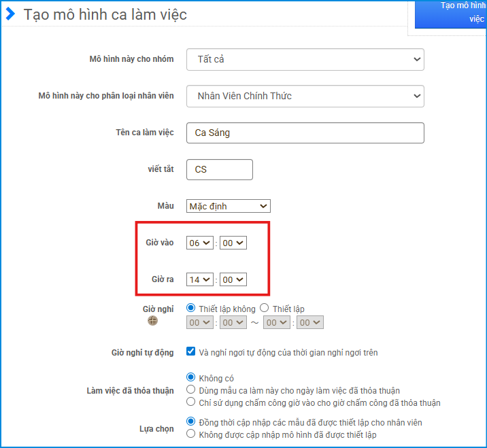
Task: Select the Thiết lập không radio button
Action: pyautogui.click(x=191, y=308)
